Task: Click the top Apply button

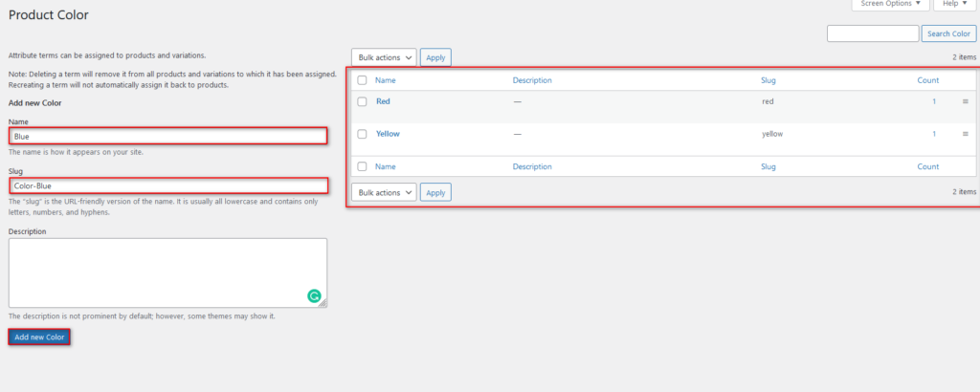Action: pos(435,57)
